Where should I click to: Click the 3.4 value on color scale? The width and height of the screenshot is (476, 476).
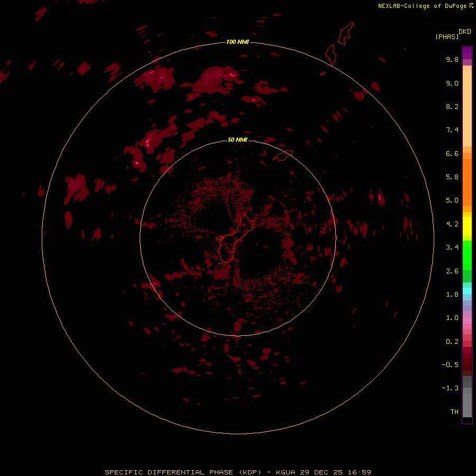pyautogui.click(x=452, y=248)
